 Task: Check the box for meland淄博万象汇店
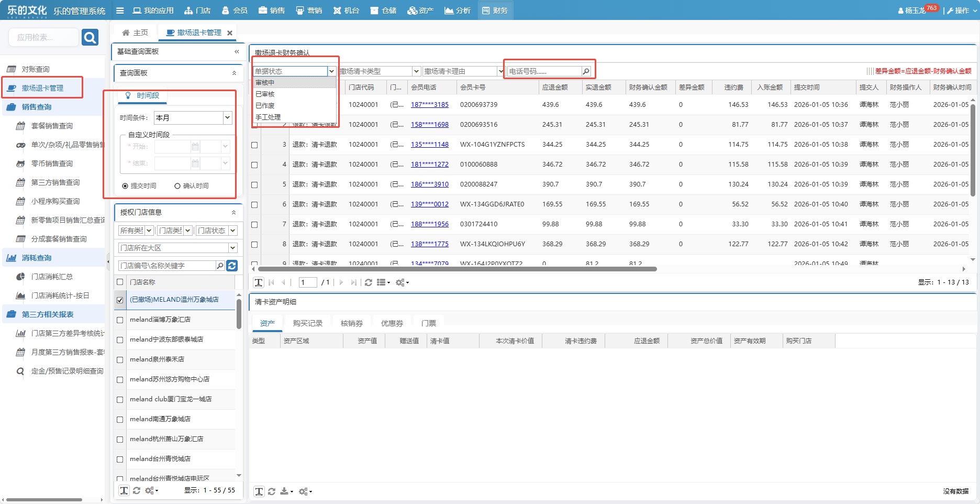pyautogui.click(x=120, y=320)
